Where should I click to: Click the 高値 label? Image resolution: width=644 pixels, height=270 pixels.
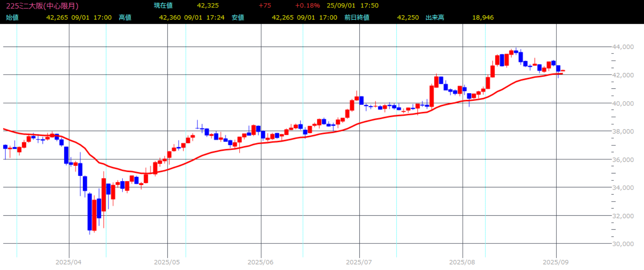pyautogui.click(x=125, y=18)
